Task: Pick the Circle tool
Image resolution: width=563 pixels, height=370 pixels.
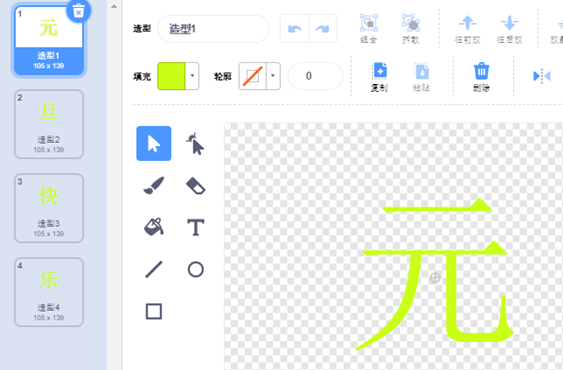Action: pos(195,269)
